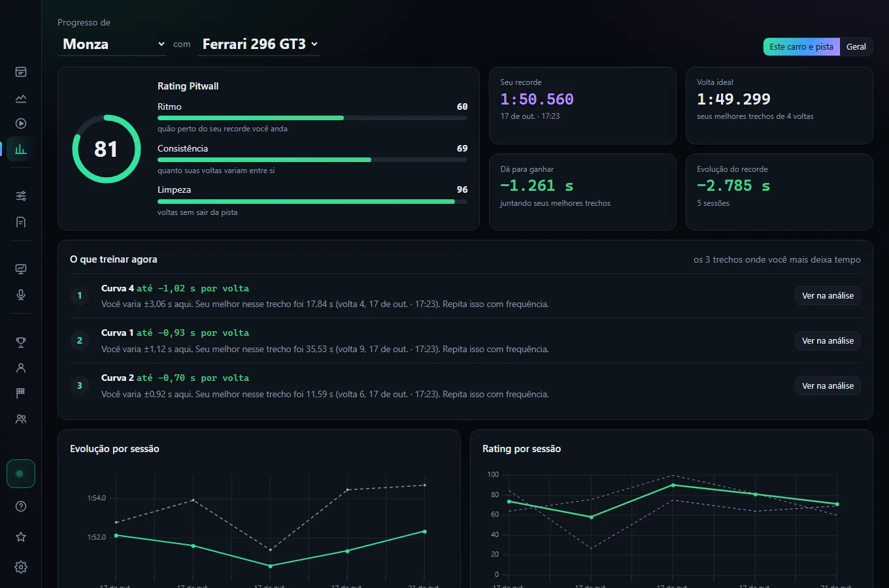The width and height of the screenshot is (889, 588).
Task: Click the 'Rating por sessão' chart title
Action: 522,449
